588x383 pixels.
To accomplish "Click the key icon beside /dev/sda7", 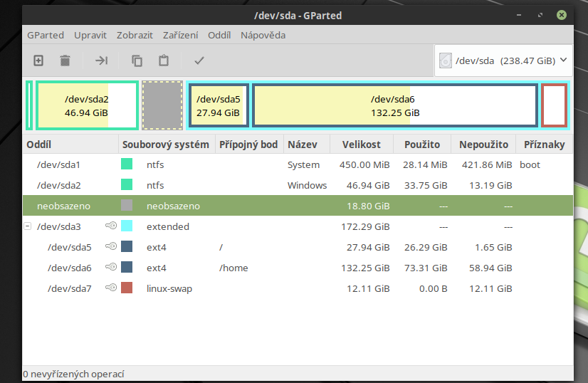I will click(x=111, y=288).
